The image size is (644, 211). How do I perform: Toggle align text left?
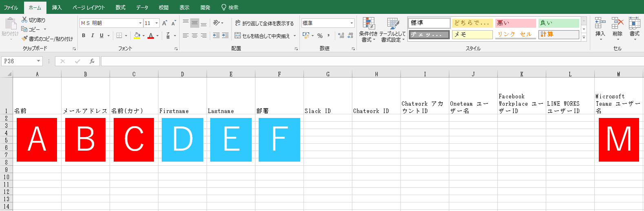(x=186, y=36)
